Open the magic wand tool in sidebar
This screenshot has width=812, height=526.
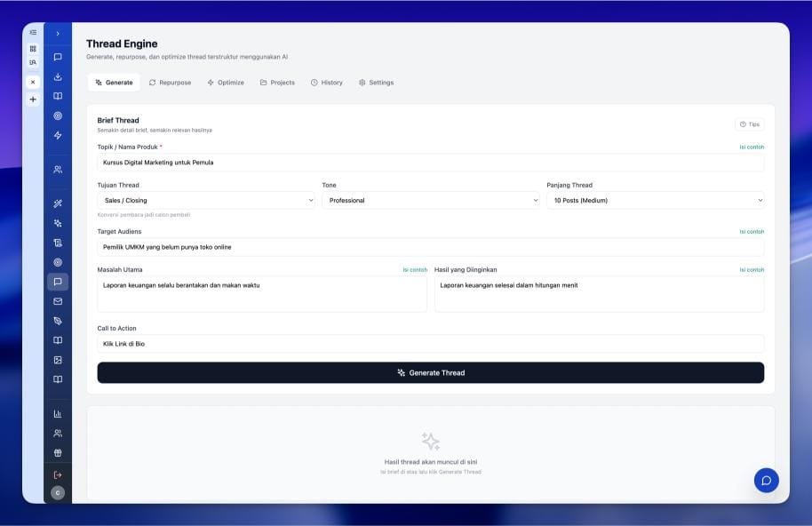(x=58, y=203)
